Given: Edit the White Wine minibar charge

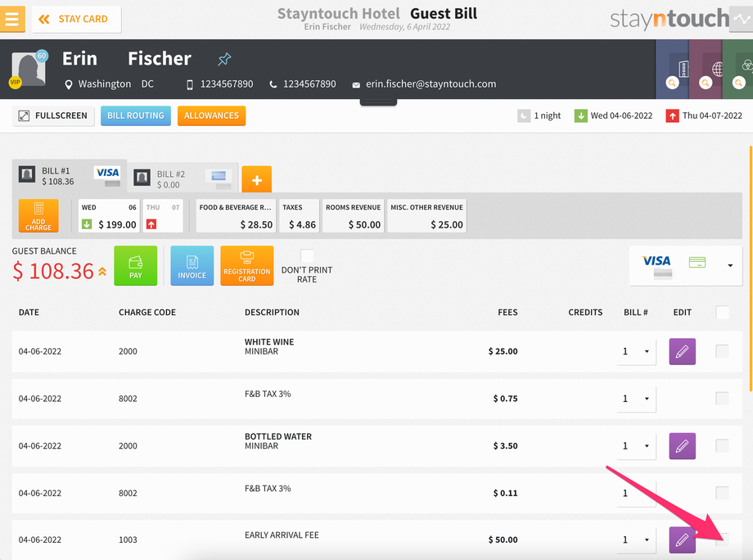Looking at the screenshot, I should [x=683, y=351].
